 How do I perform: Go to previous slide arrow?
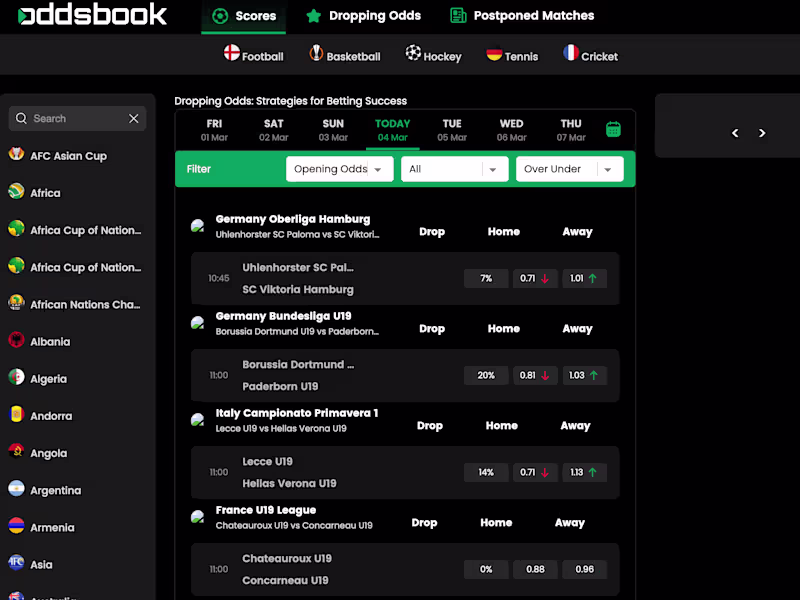(x=735, y=133)
